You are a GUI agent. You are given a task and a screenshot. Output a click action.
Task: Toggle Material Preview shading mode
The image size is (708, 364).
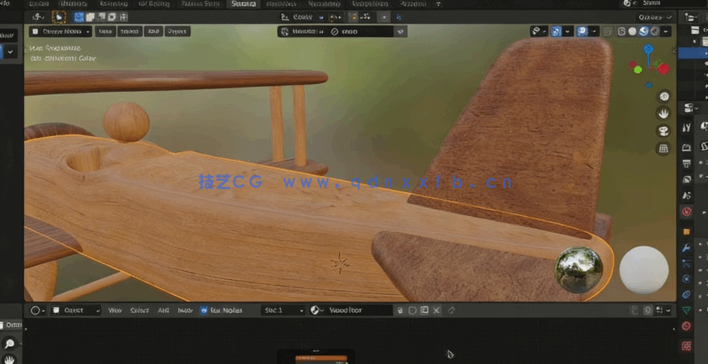coord(643,31)
